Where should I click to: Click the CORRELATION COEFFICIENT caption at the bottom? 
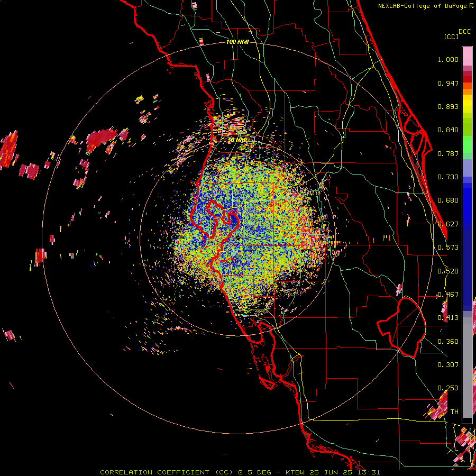(x=240, y=472)
